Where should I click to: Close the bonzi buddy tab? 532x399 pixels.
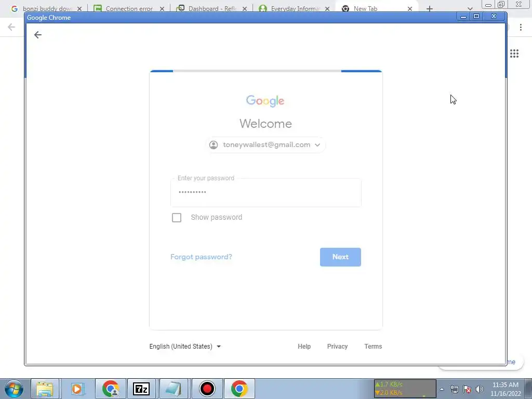tap(79, 8)
